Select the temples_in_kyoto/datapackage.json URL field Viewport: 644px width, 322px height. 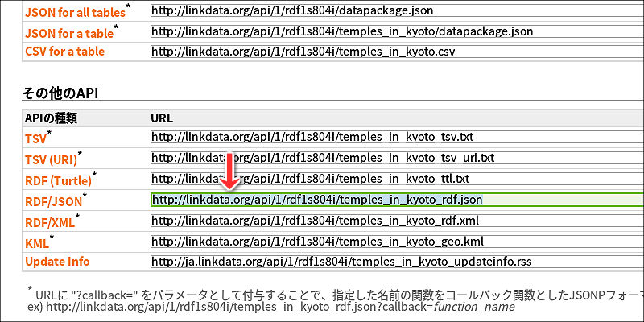tap(397, 31)
